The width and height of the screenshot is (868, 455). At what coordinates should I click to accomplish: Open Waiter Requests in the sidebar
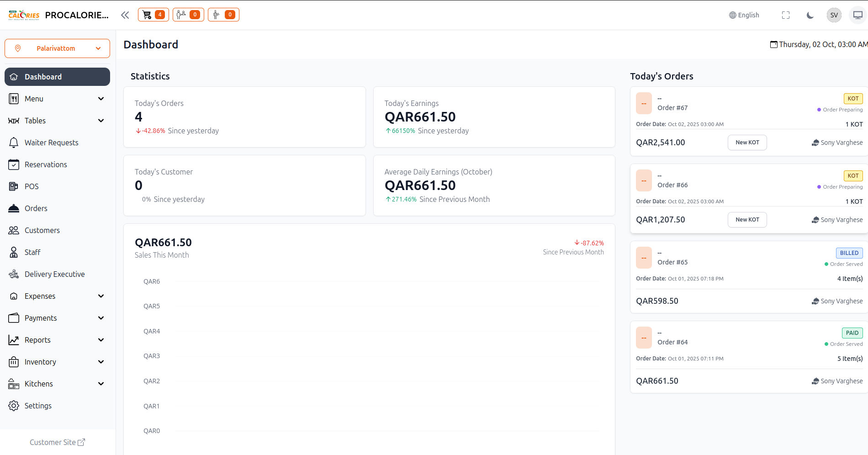tap(51, 143)
